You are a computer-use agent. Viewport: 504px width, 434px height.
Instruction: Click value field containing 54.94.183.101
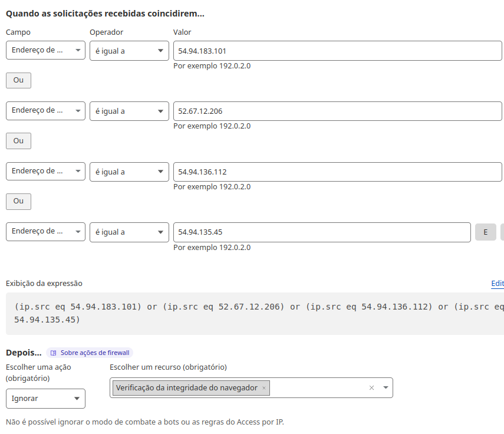[x=338, y=51]
